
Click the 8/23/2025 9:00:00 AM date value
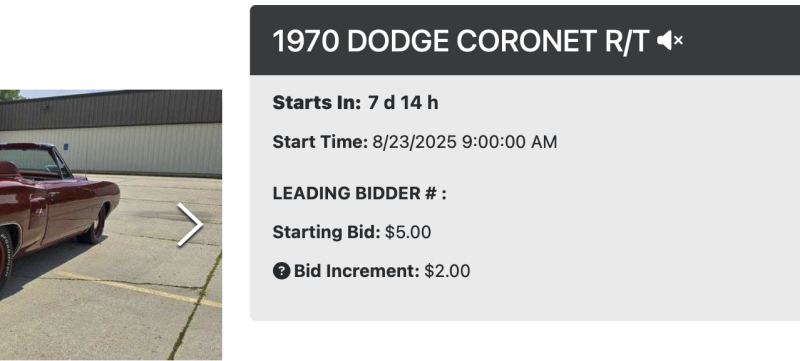[x=465, y=142]
